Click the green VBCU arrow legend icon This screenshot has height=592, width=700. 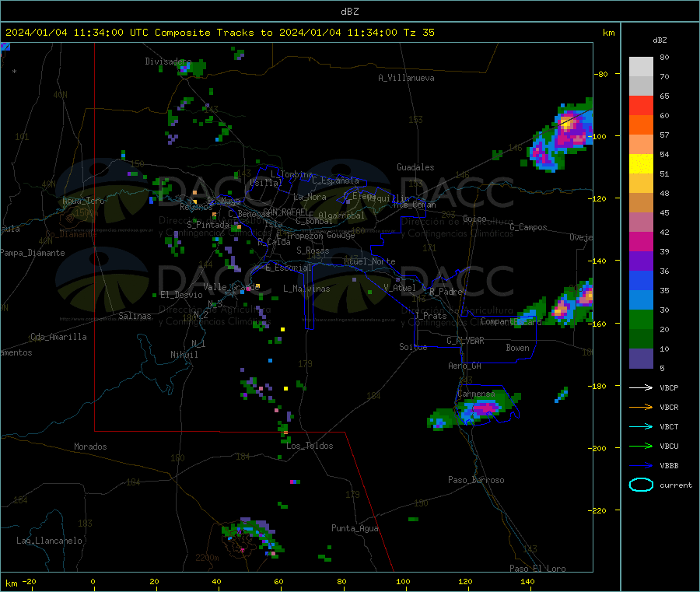coord(641,446)
